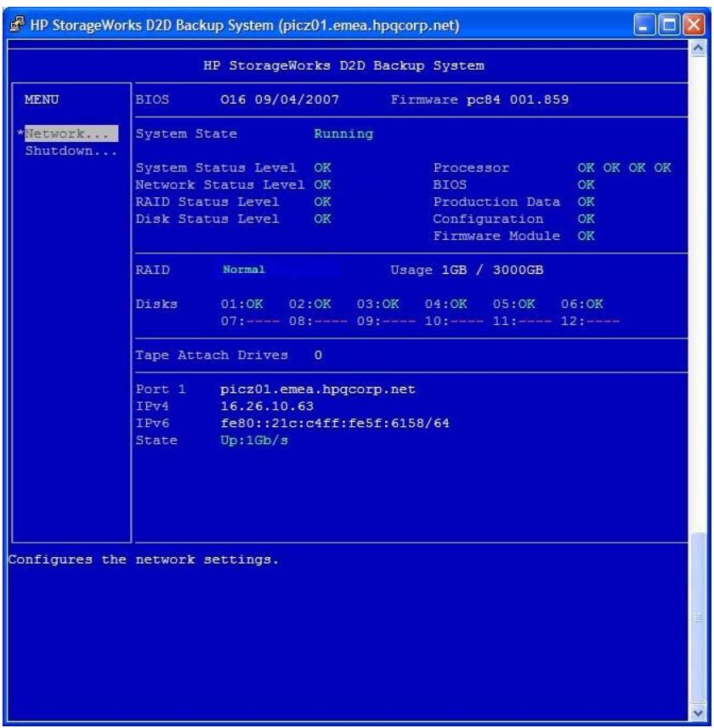Click the System State Running value
This screenshot has height=728, width=714.
tap(343, 134)
